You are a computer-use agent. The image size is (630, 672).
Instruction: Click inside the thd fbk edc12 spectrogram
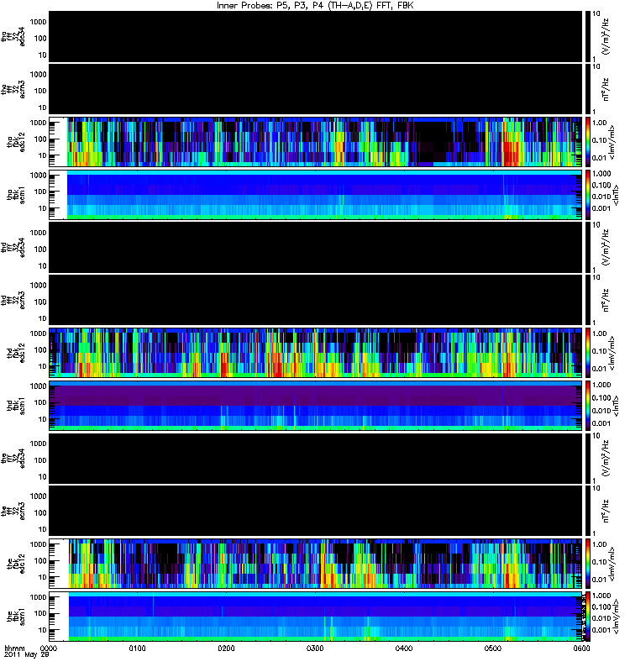316,353
